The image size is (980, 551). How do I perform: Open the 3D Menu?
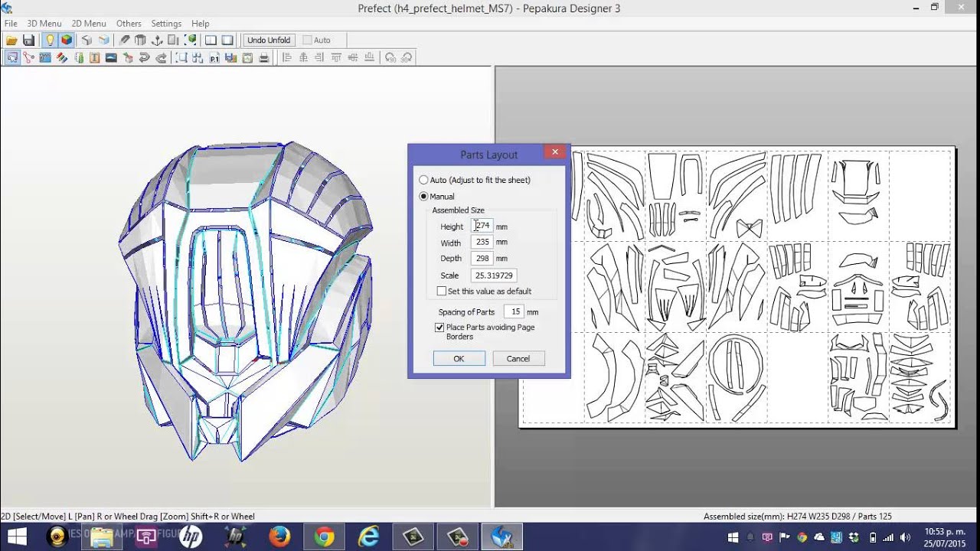[44, 24]
